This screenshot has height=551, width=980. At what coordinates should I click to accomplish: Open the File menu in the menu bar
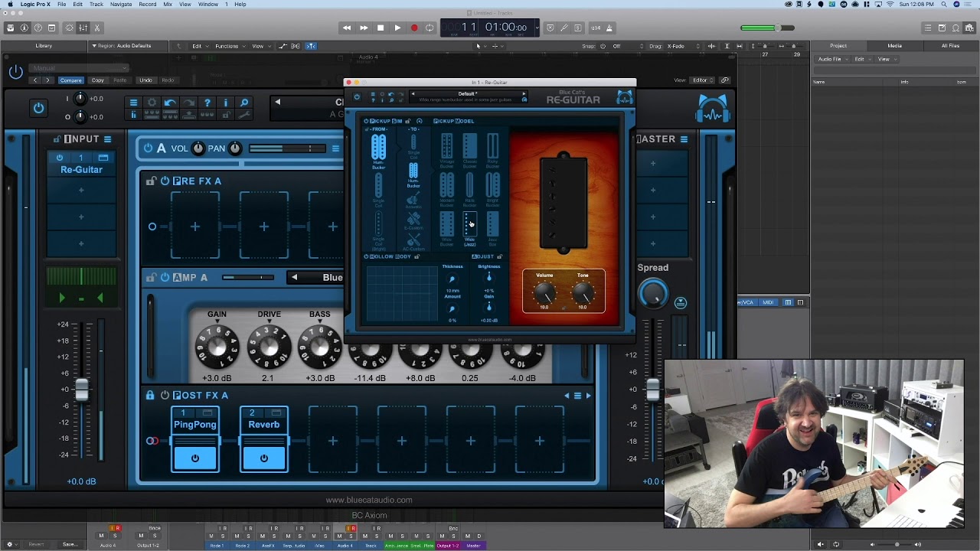(x=61, y=5)
